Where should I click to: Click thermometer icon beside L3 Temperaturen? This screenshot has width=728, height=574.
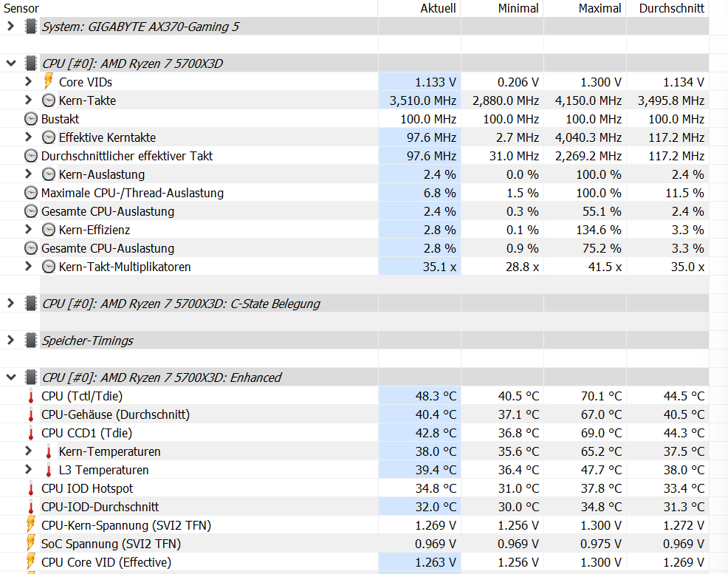pyautogui.click(x=49, y=470)
